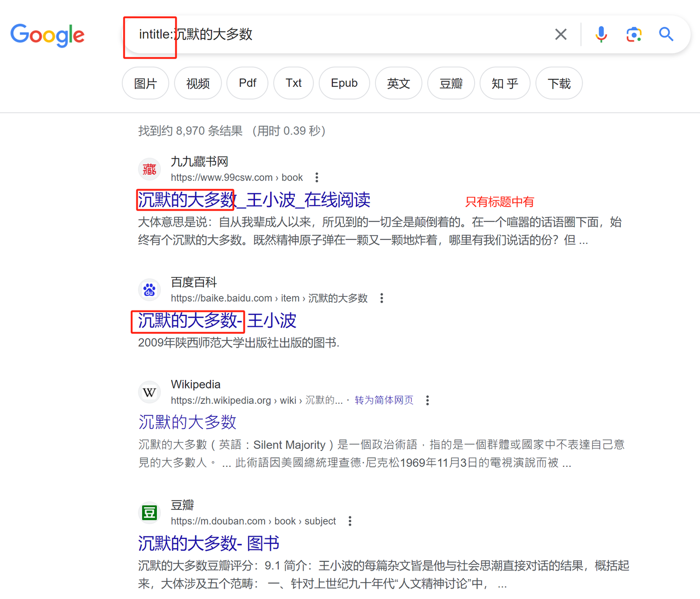Open 沉默的大多数- 图书 Douban result

coord(209,543)
